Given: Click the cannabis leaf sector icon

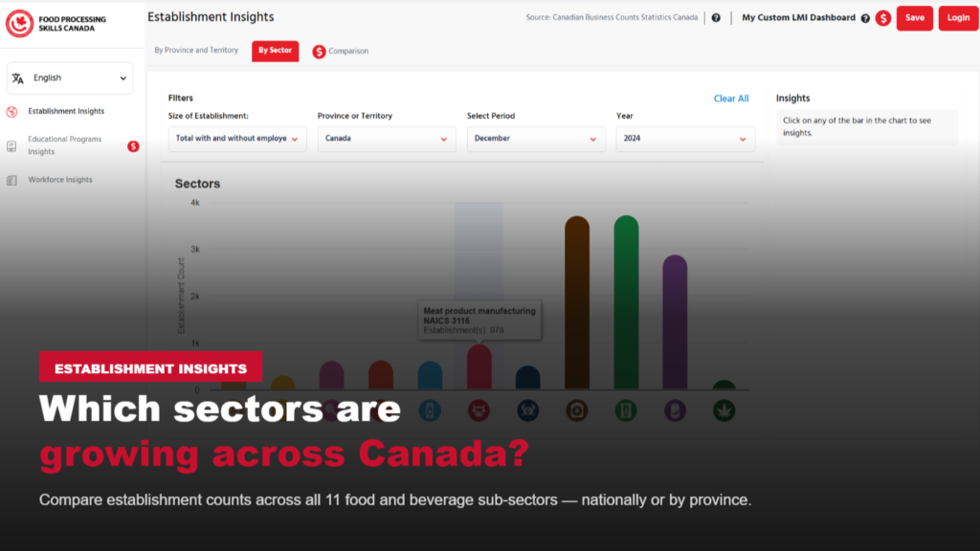Looking at the screenshot, I should tap(724, 410).
